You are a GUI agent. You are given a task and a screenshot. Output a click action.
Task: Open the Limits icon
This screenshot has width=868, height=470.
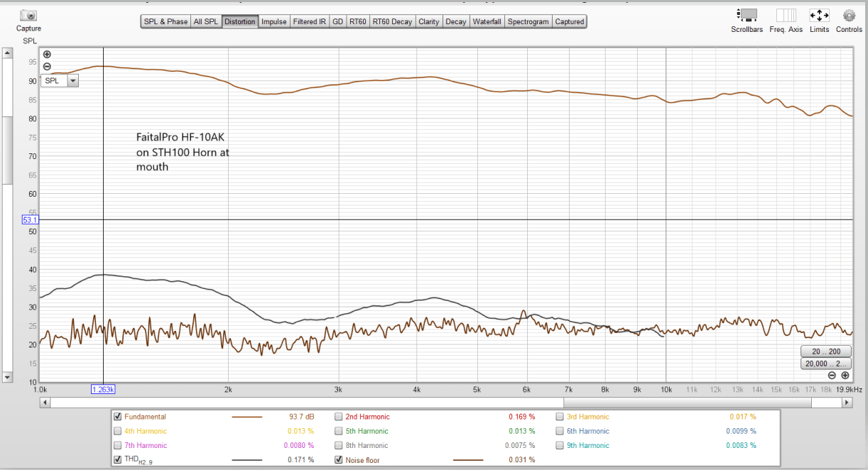coord(819,15)
